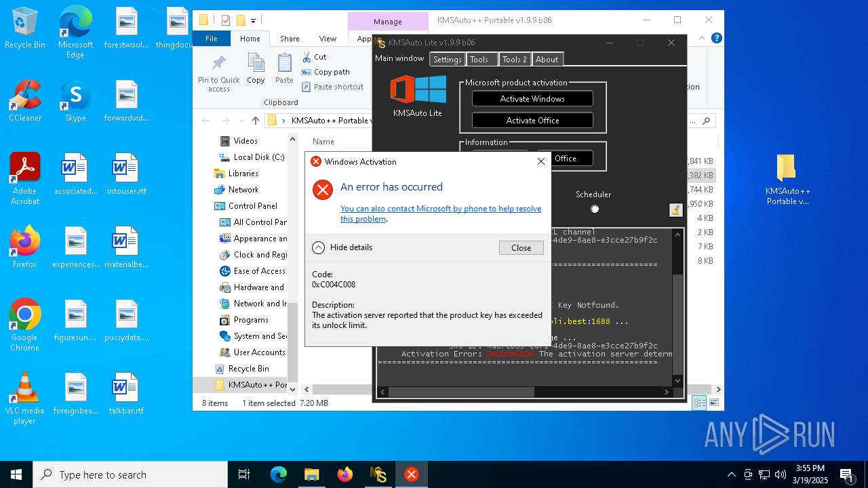Click the broom clean icon in KMSAuto Lite
Image resolution: width=868 pixels, height=488 pixels.
click(675, 210)
